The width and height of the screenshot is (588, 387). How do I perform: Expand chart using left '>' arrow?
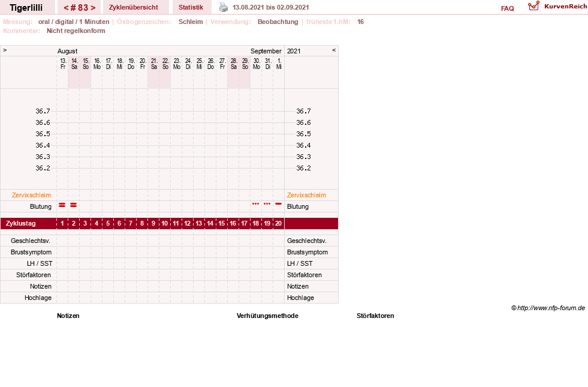(x=5, y=50)
